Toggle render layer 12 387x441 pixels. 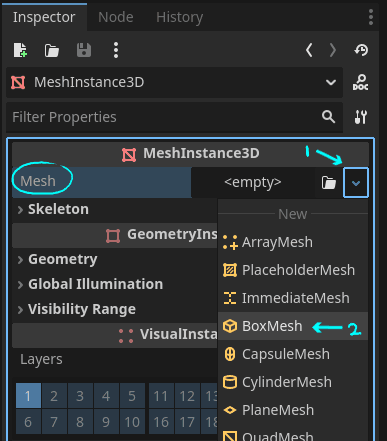click(x=187, y=396)
